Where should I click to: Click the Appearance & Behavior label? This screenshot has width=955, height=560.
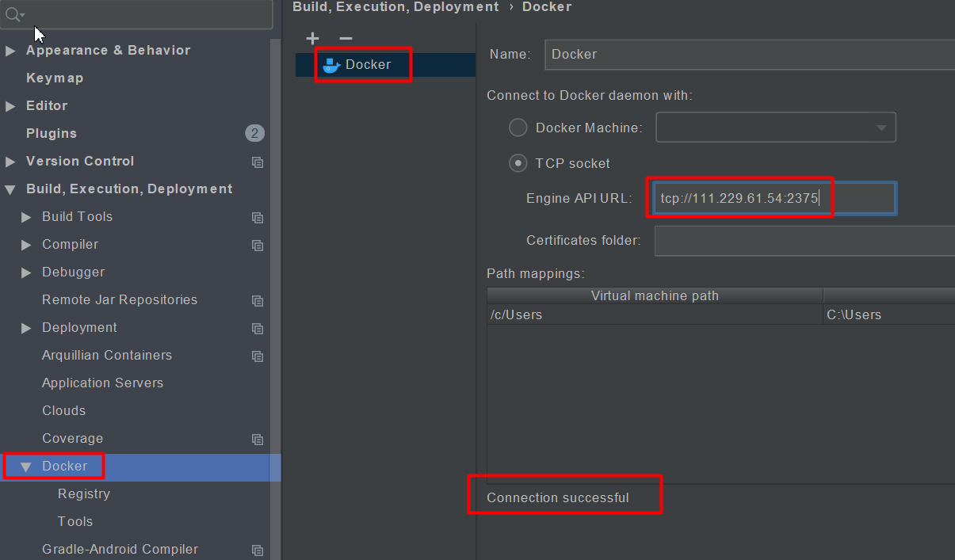[x=108, y=50]
